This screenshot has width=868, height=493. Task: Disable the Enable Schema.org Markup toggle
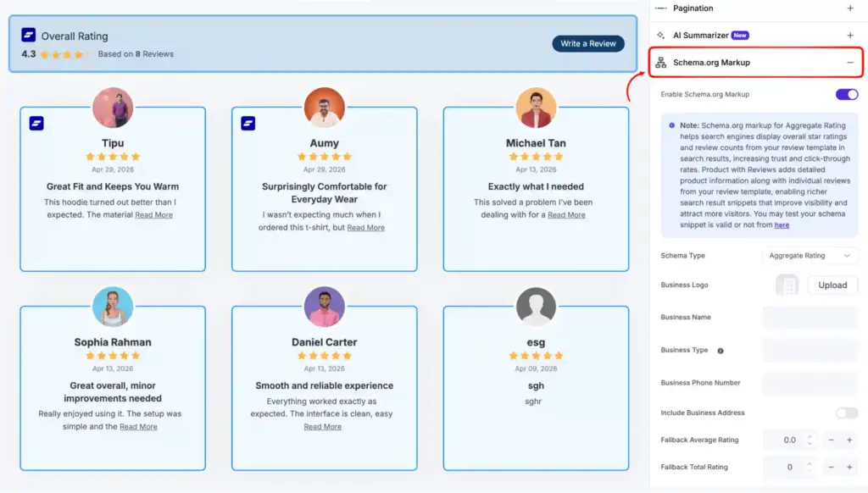(x=847, y=94)
